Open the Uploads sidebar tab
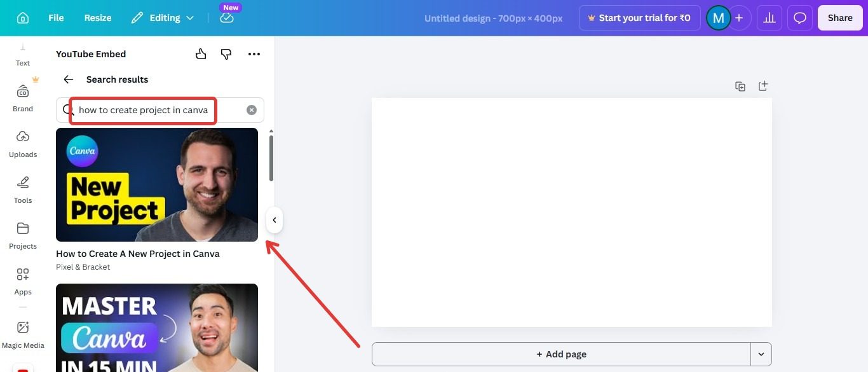 coord(23,144)
